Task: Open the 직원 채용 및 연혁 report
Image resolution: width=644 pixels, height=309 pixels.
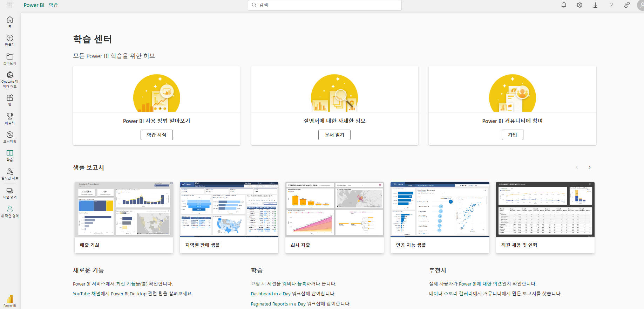Action: (545, 217)
